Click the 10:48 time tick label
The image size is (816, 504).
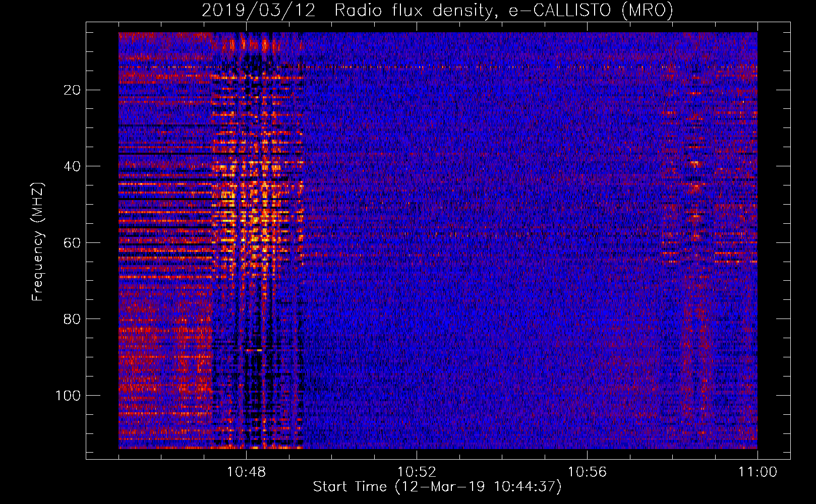246,472
